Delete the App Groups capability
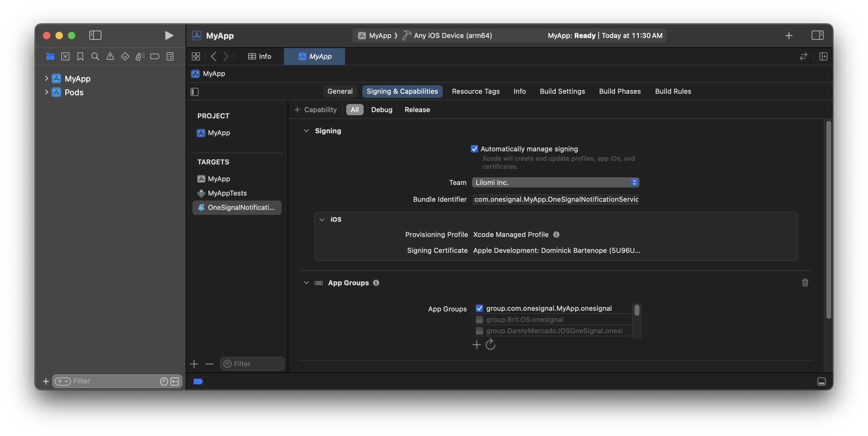868x436 pixels. [x=805, y=282]
